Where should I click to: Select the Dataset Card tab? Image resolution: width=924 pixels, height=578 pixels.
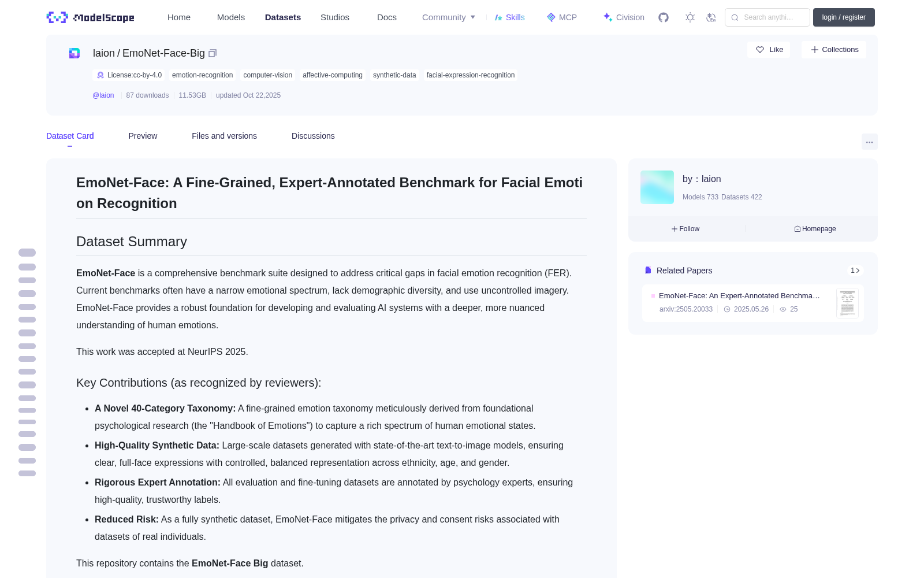pyautogui.click(x=70, y=136)
